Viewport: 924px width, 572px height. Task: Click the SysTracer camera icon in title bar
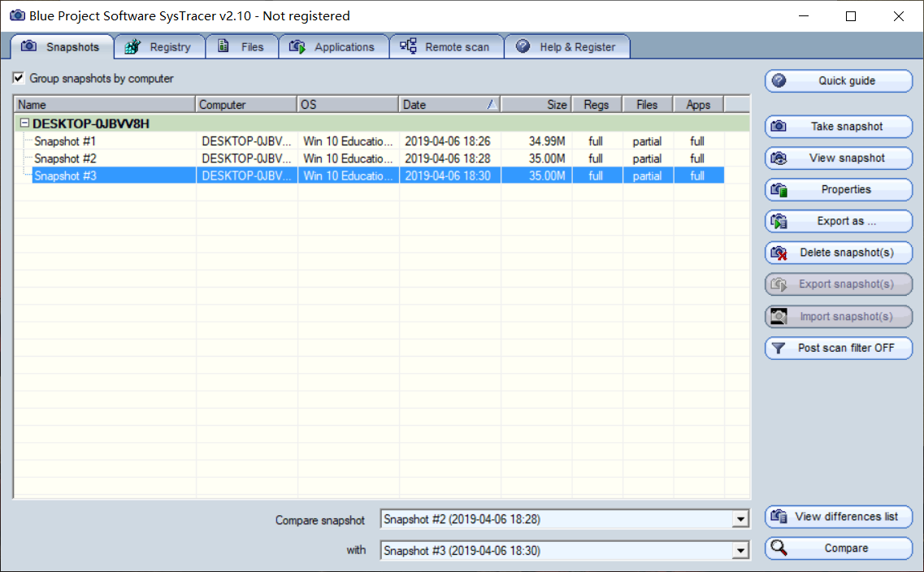click(18, 15)
